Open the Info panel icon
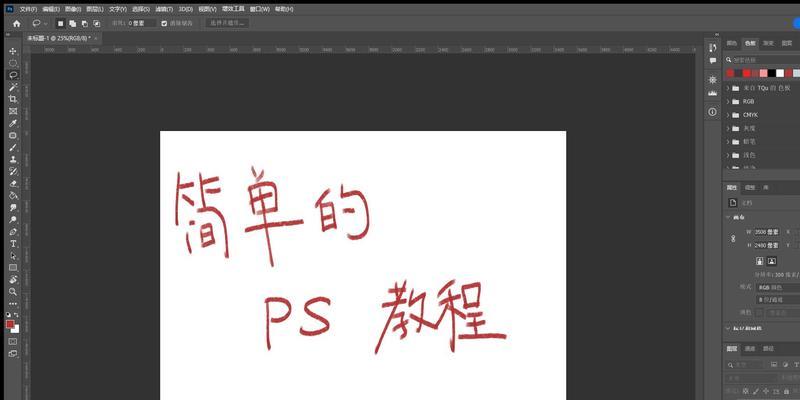Viewport: 800px width, 400px height. tap(713, 112)
